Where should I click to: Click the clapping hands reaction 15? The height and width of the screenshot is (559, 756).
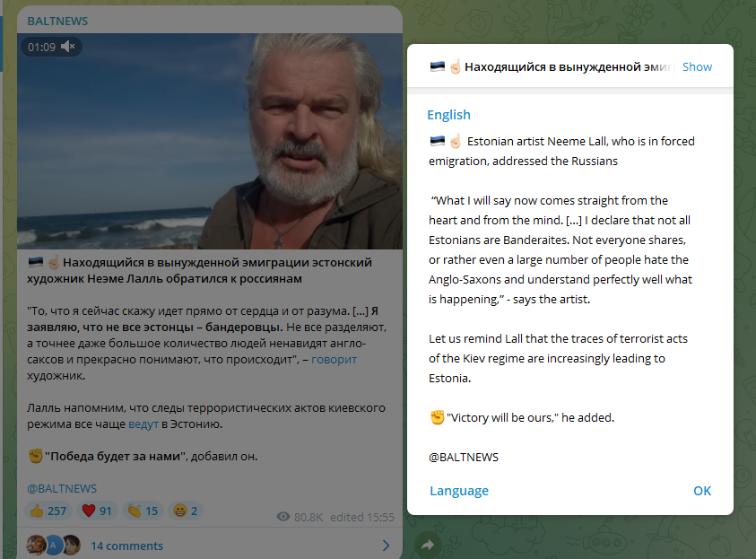pos(143,511)
